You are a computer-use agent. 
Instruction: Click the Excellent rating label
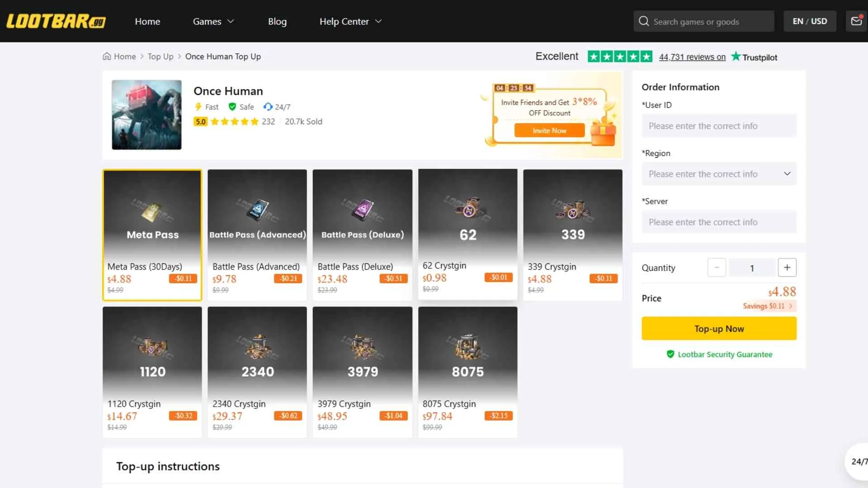[557, 56]
